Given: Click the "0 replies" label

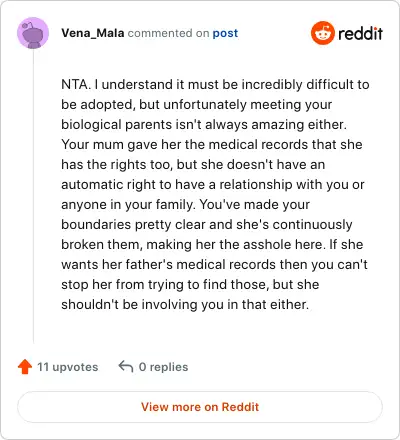Looking at the screenshot, I should pos(163,367).
